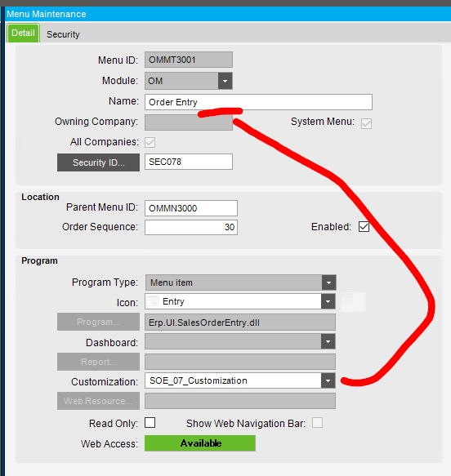Toggle the Enabled checkbox
The image size is (451, 476).
[x=364, y=227]
